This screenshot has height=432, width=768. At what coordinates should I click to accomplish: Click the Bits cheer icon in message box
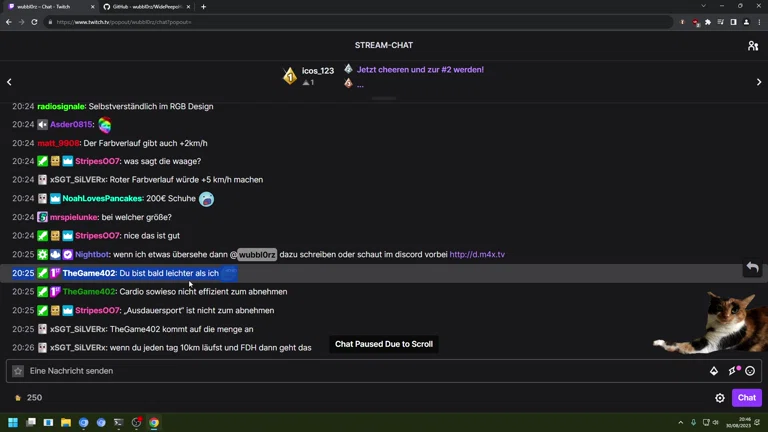point(714,371)
